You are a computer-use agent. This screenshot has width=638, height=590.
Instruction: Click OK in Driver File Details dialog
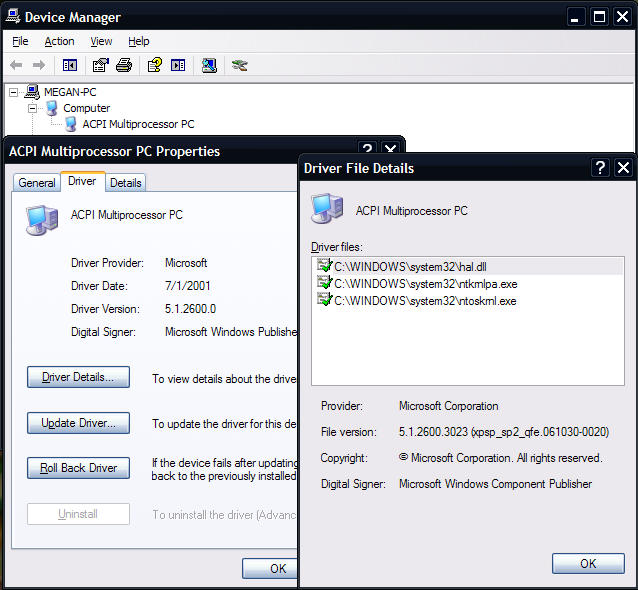click(588, 564)
